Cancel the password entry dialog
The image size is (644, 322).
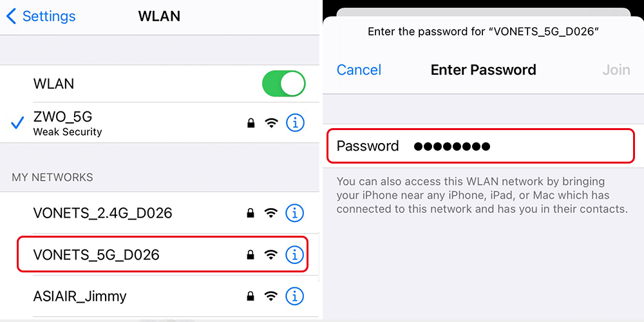(359, 70)
